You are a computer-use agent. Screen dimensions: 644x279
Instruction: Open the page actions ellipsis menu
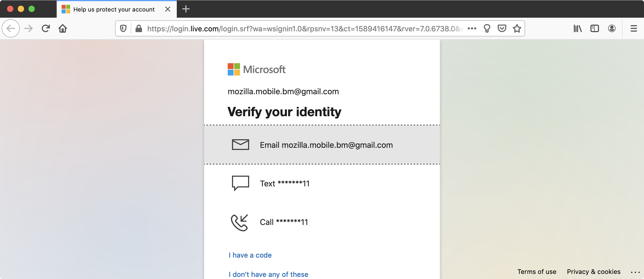(472, 28)
